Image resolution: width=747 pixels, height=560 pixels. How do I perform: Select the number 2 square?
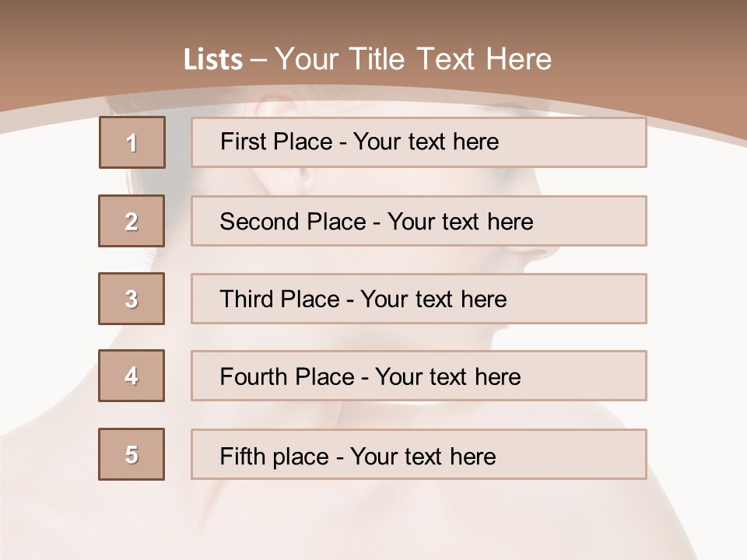132,221
